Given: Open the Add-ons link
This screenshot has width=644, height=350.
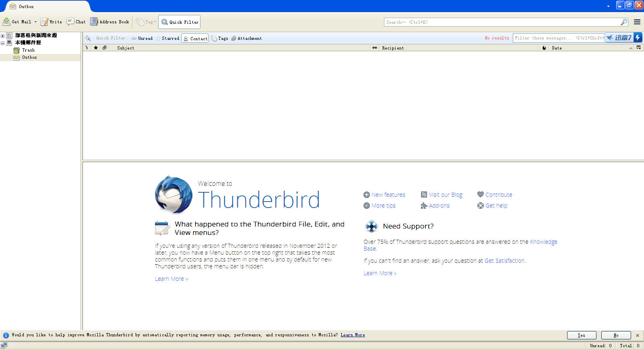Looking at the screenshot, I should point(439,206).
